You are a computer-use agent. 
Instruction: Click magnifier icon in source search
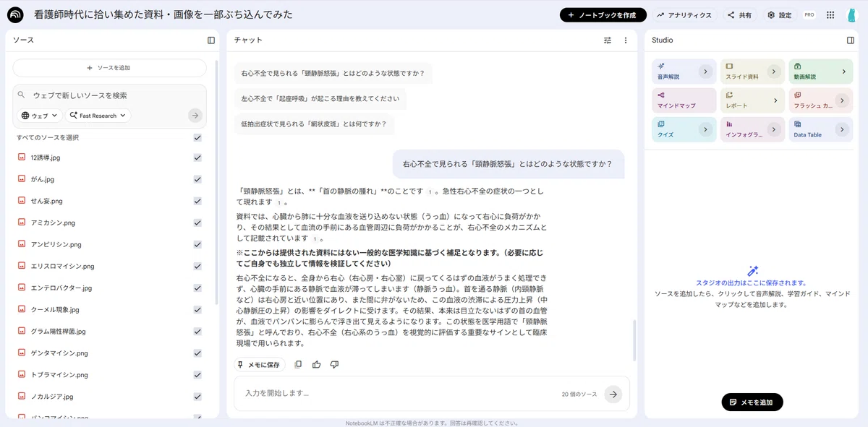click(22, 95)
